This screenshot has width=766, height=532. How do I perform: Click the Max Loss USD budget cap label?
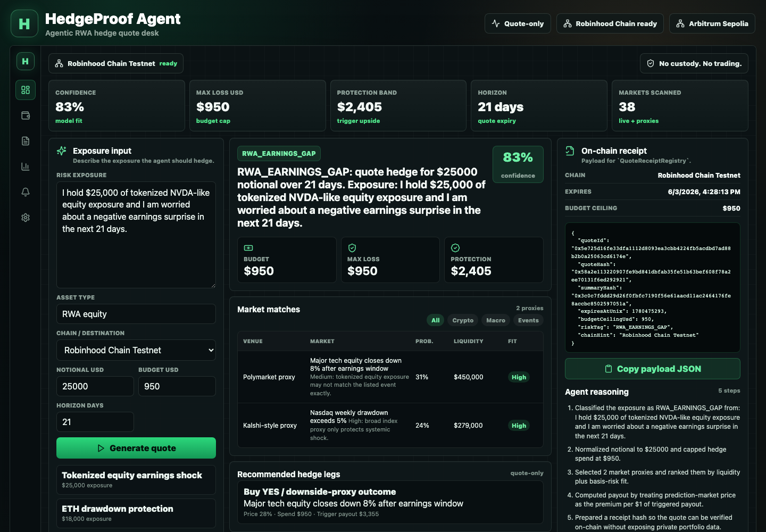pos(213,121)
